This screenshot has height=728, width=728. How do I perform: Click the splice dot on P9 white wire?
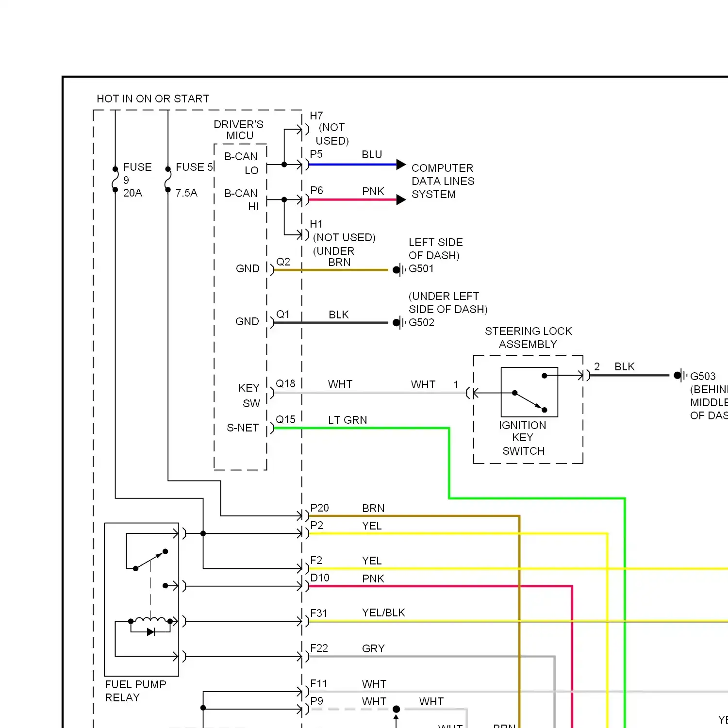click(396, 709)
